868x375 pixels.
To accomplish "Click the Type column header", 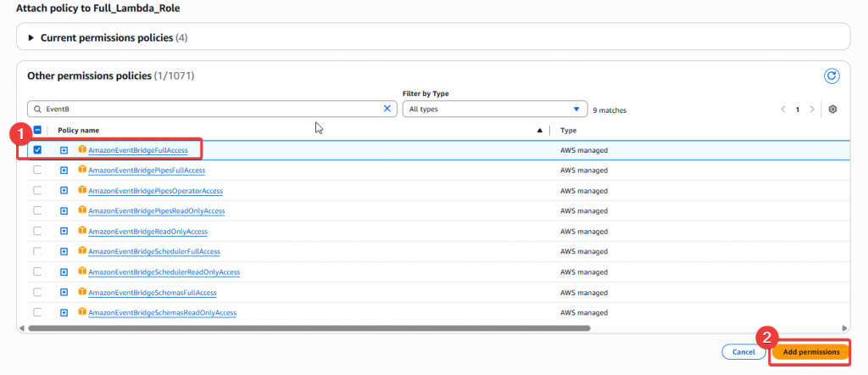I will (568, 130).
